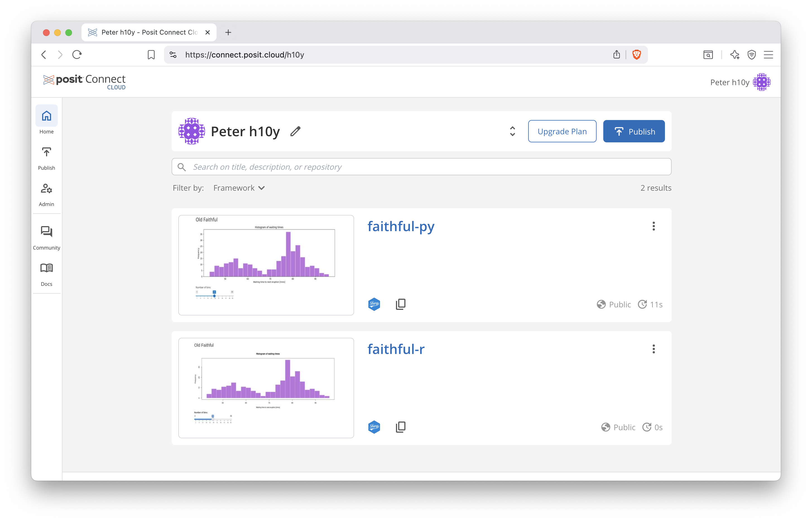The height and width of the screenshot is (522, 812).
Task: Click the Posit Connect Cloud logo
Action: [x=84, y=81]
